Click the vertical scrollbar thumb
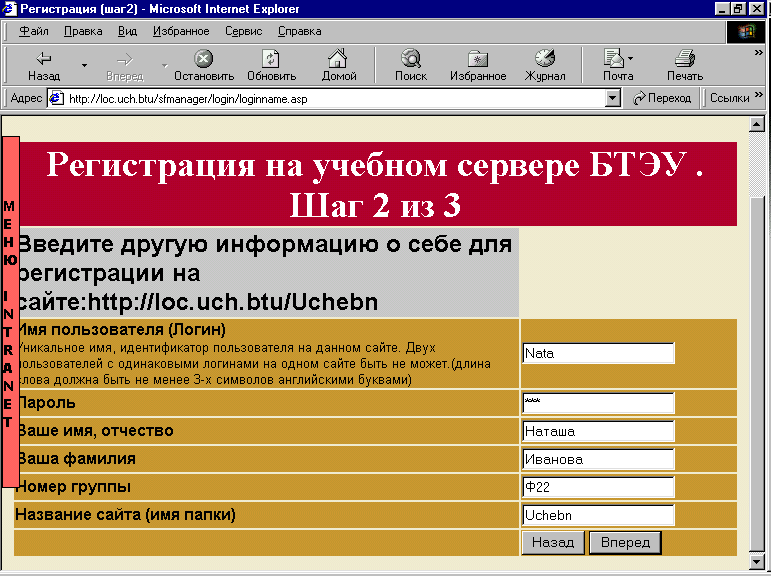Screen dimensions: 771x576 [x=757, y=374]
